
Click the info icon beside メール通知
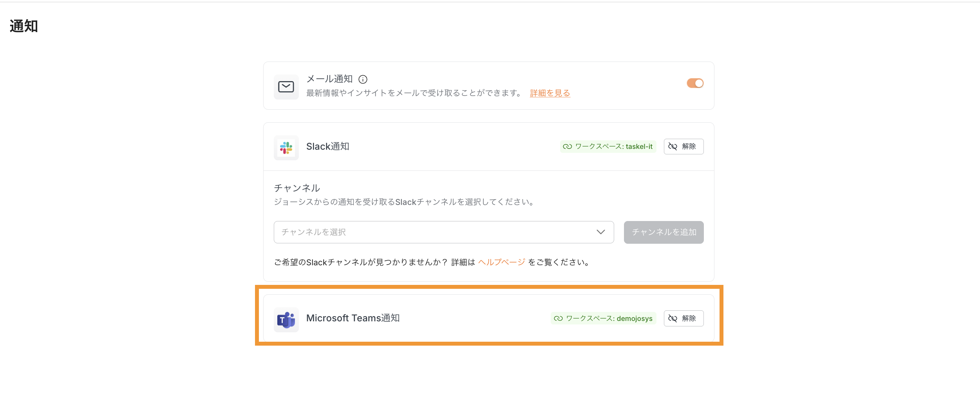[x=363, y=80]
